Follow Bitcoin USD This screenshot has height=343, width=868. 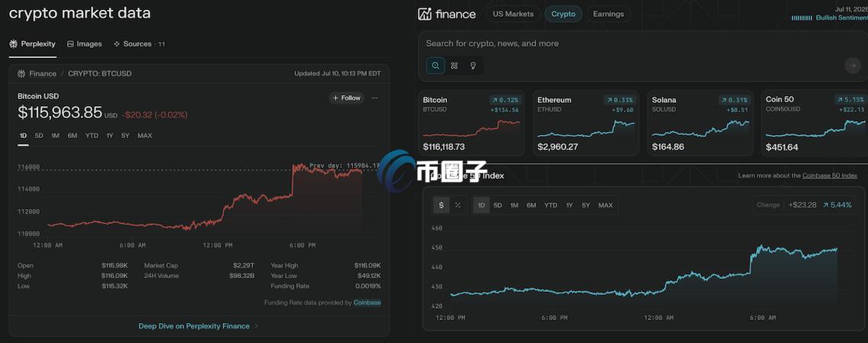(346, 98)
